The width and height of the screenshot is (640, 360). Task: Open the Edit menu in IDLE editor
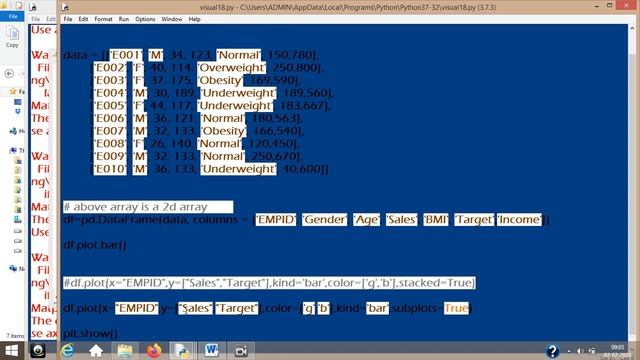pos(83,19)
